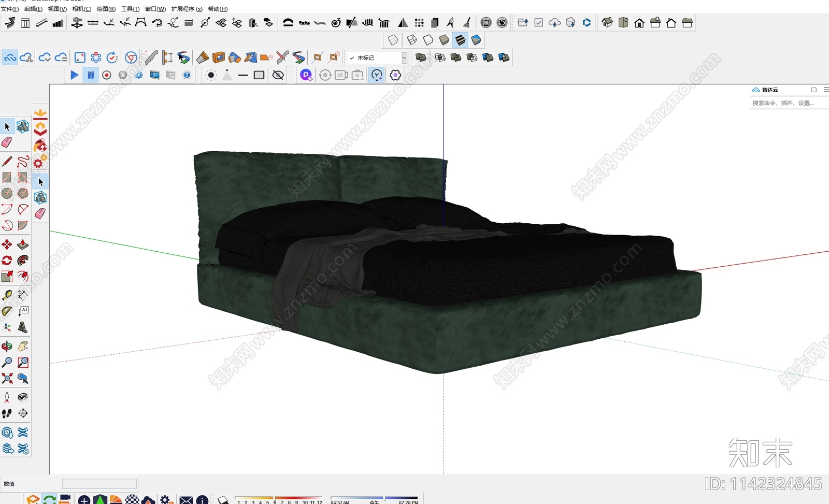Select the Walk footprints tool
The image size is (829, 504).
click(x=7, y=413)
